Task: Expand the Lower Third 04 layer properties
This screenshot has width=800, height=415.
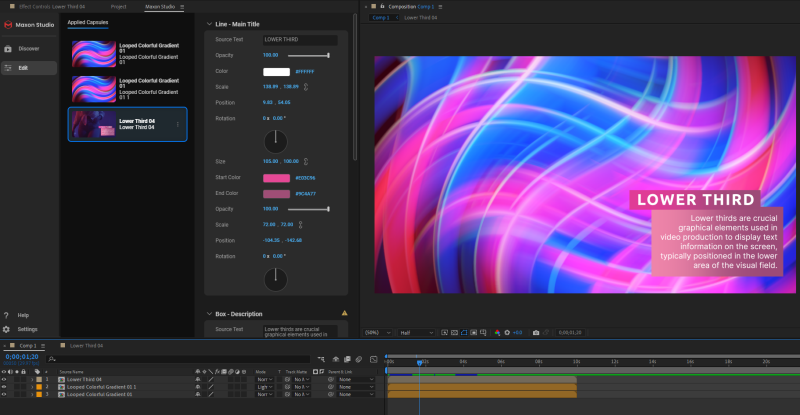Action: tap(31, 380)
